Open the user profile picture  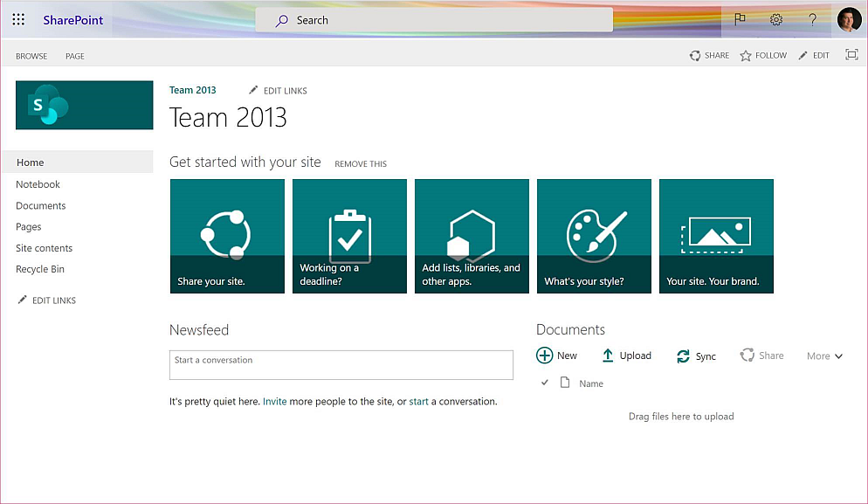[x=849, y=20]
